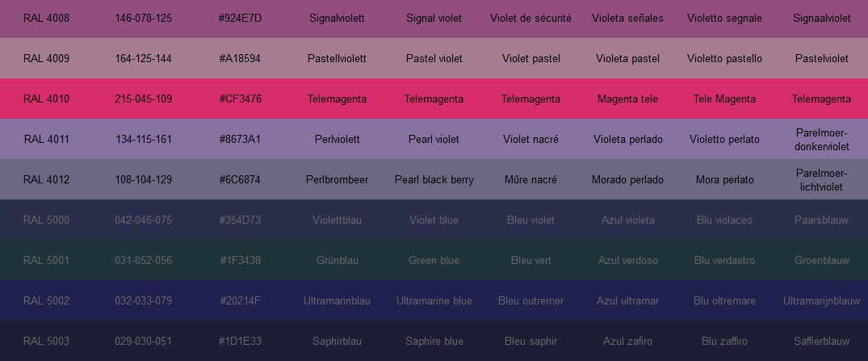Click the RAL 5001 cell

pyautogui.click(x=46, y=260)
